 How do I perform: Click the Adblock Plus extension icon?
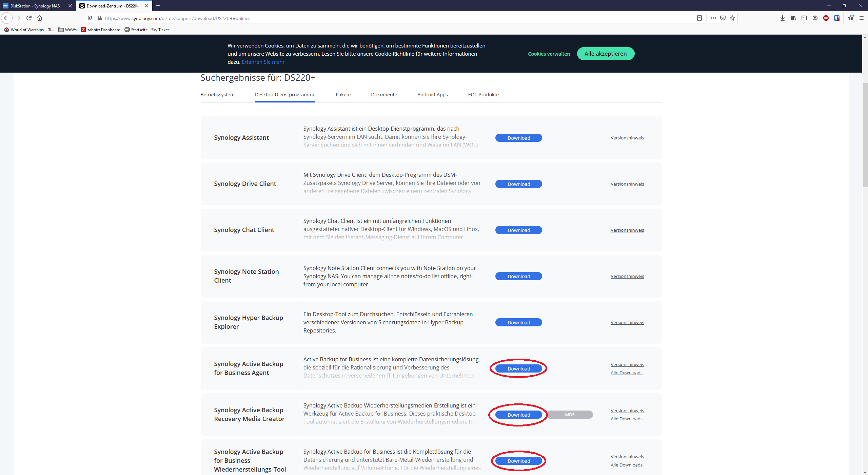826,18
